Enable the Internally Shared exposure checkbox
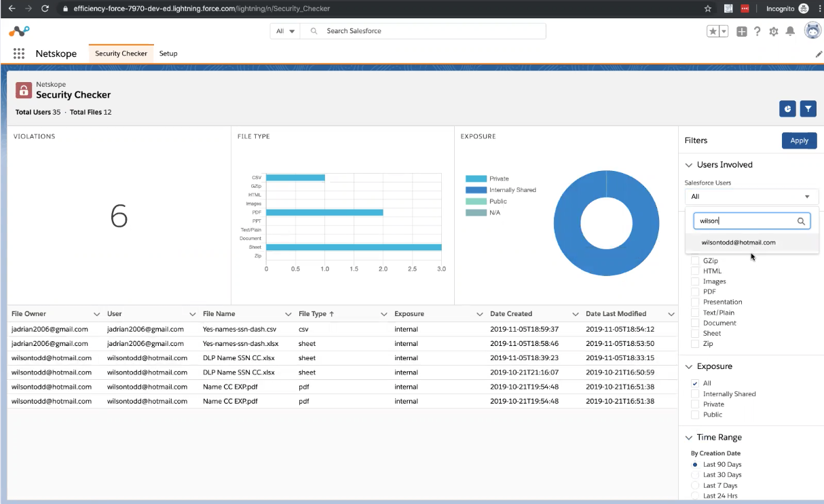 695,394
